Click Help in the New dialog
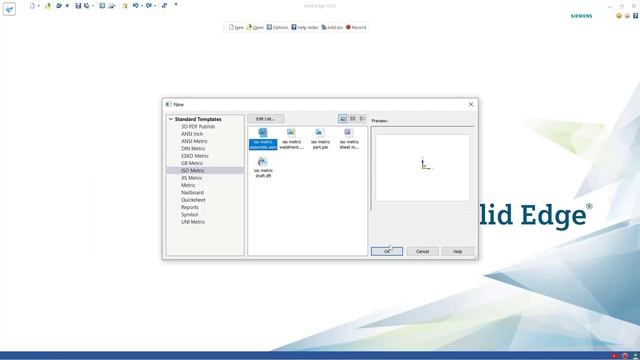The width and height of the screenshot is (640, 360). tap(458, 251)
